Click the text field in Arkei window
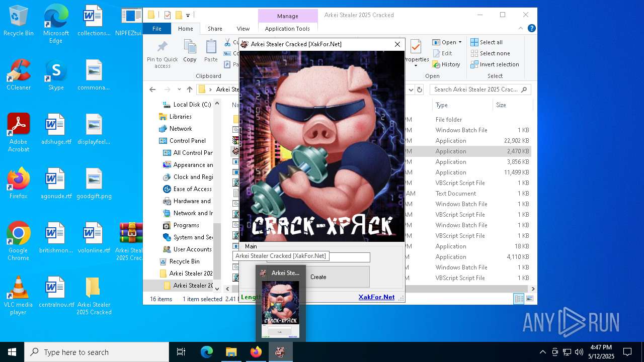 (318, 257)
